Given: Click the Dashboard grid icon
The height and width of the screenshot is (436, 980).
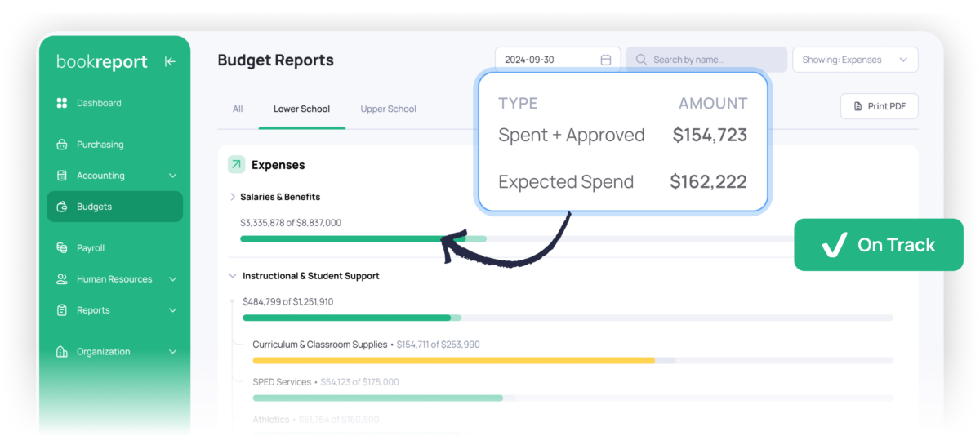Looking at the screenshot, I should 61,103.
